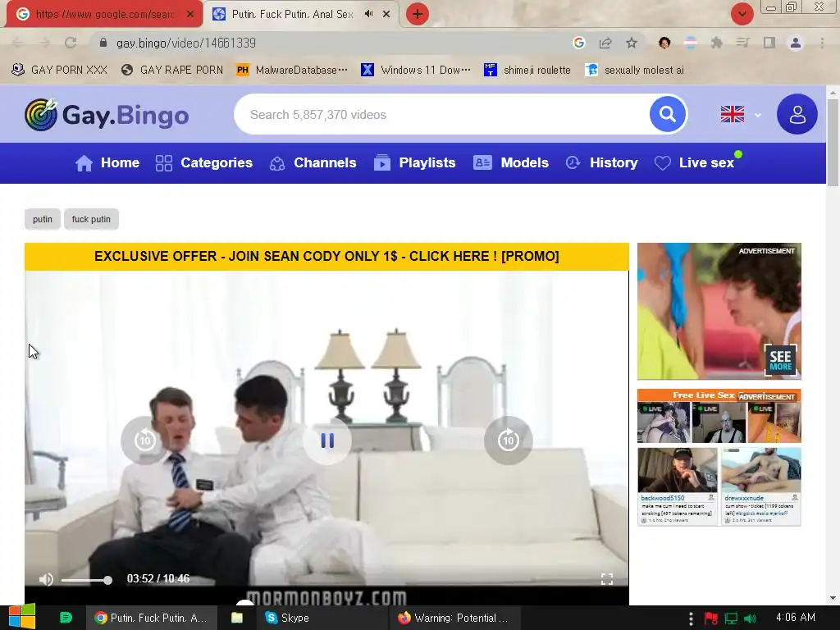Screen dimensions: 840x630
Task: Mute the tab using its speaker icon
Action: (x=368, y=14)
